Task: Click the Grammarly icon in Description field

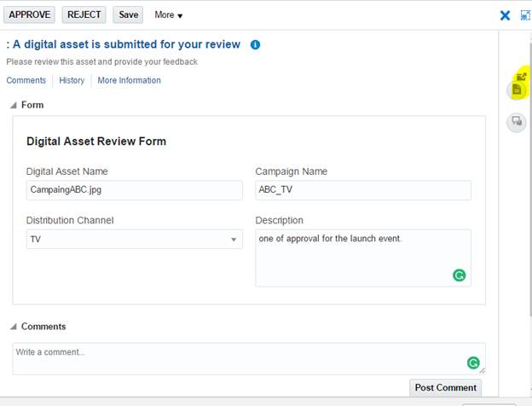Action: click(460, 275)
